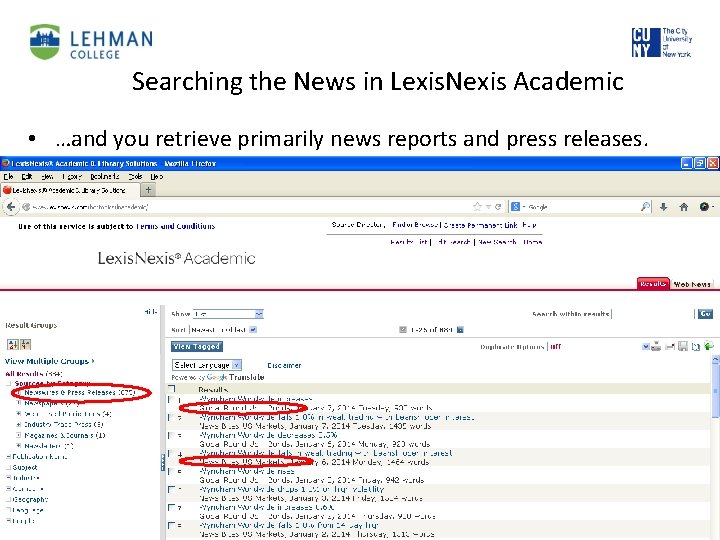Open the Edit menu
Viewport: 720px width, 540px height.
click(x=27, y=177)
